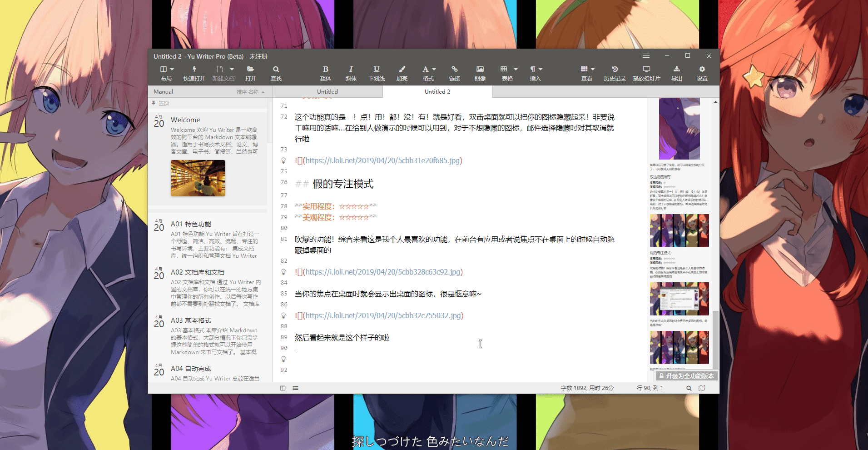The image size is (868, 450).
Task: Click 升级为全功能版本 upgrade button
Action: [x=686, y=376]
